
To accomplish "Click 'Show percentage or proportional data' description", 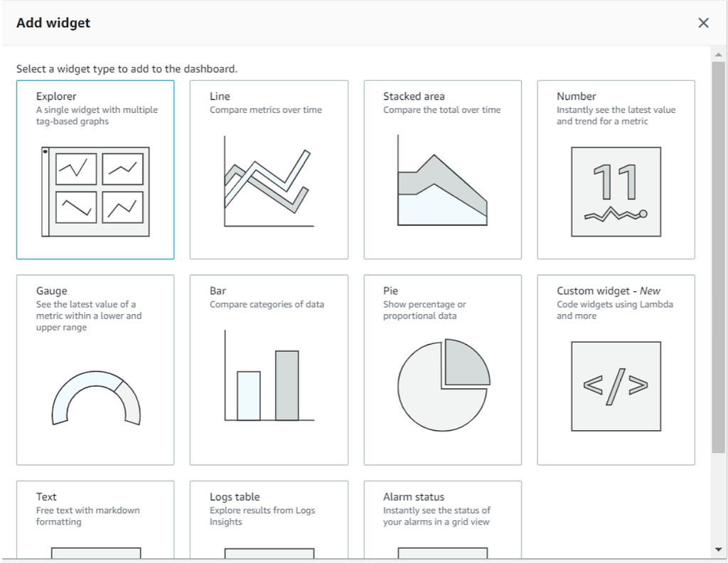I will [424, 310].
